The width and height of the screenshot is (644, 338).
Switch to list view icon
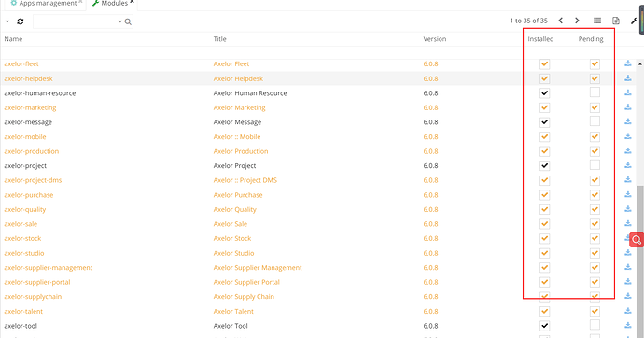point(597,21)
